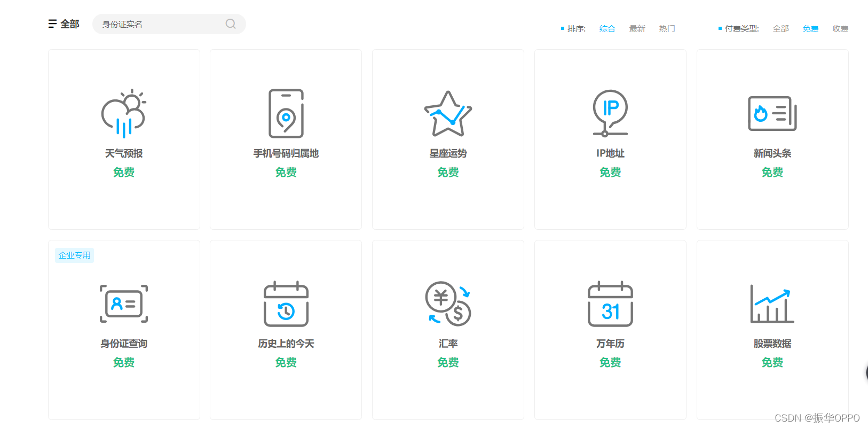Open the 万年历 title link
This screenshot has width=868, height=428.
610,344
